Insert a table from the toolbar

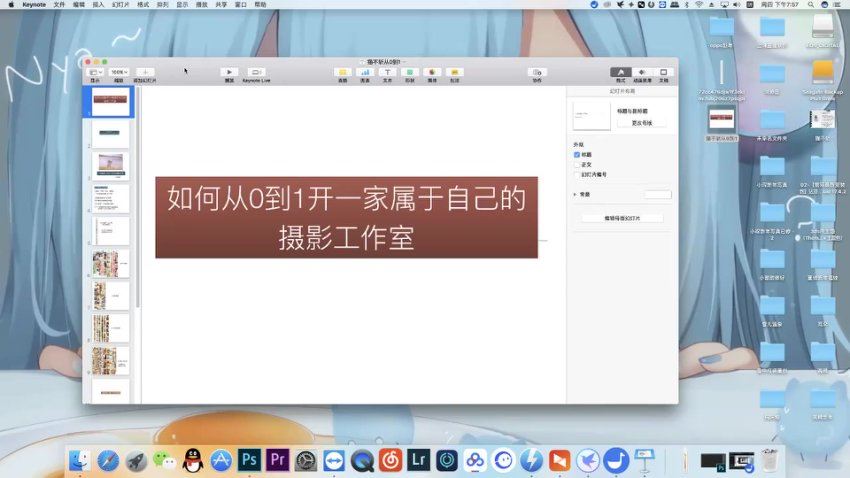(343, 72)
